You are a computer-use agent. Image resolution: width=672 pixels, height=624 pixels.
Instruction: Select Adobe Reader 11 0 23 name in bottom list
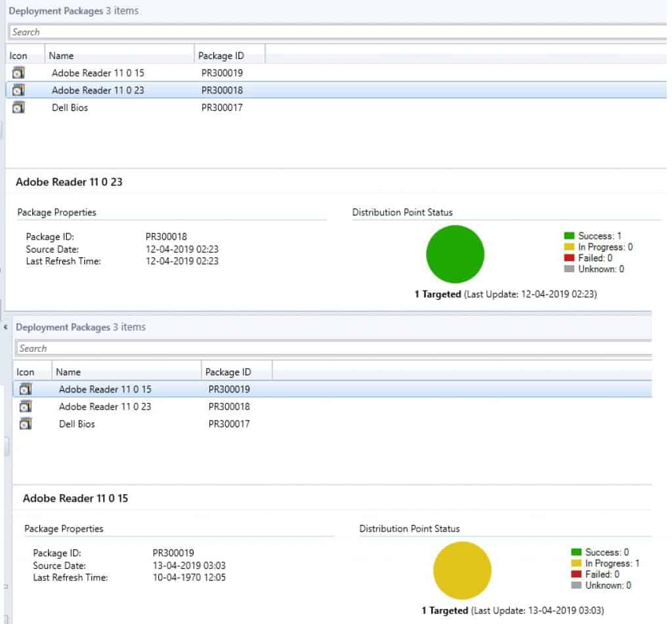(x=106, y=406)
